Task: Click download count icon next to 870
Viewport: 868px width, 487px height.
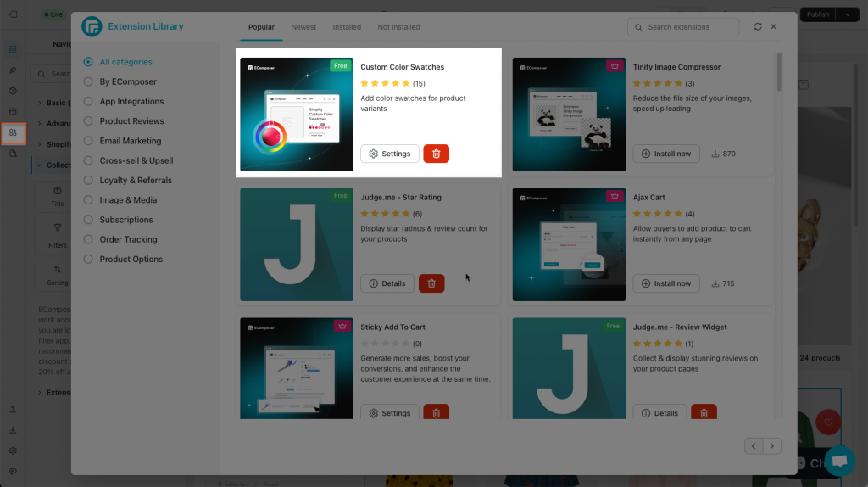Action: pyautogui.click(x=715, y=154)
